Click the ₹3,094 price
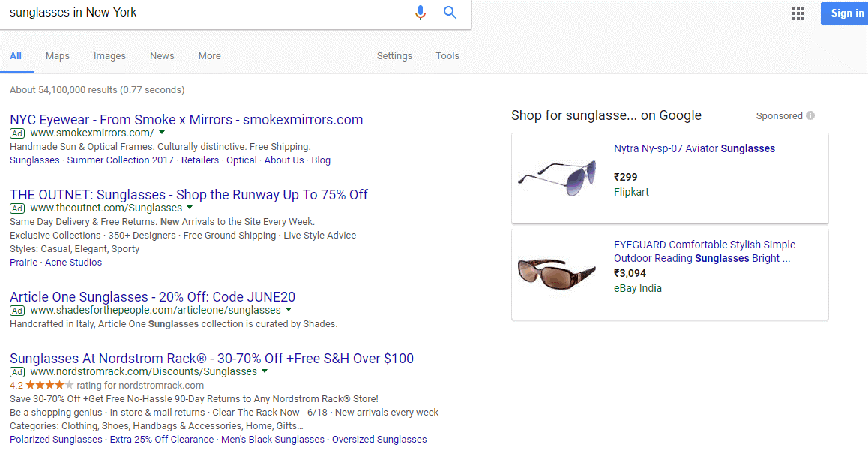The width and height of the screenshot is (868, 462). point(630,273)
